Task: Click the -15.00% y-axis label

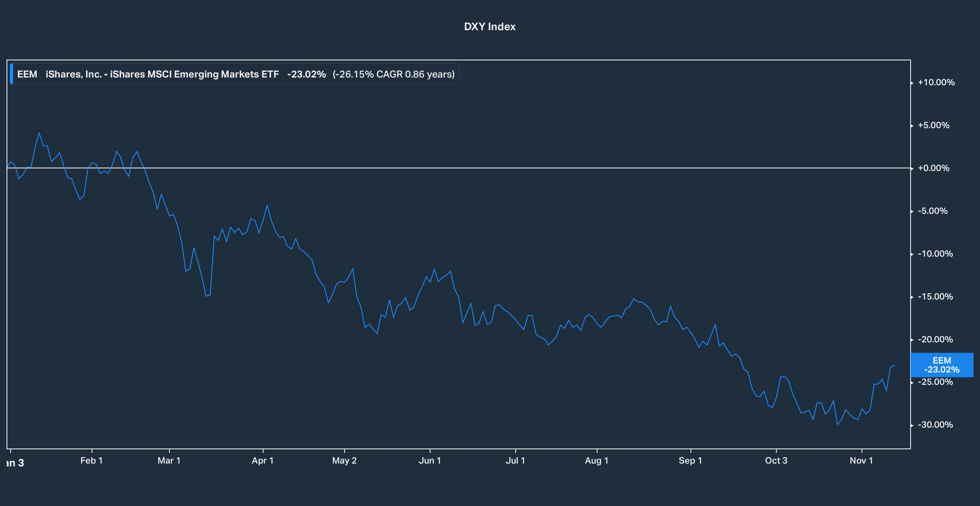Action: pos(935,297)
